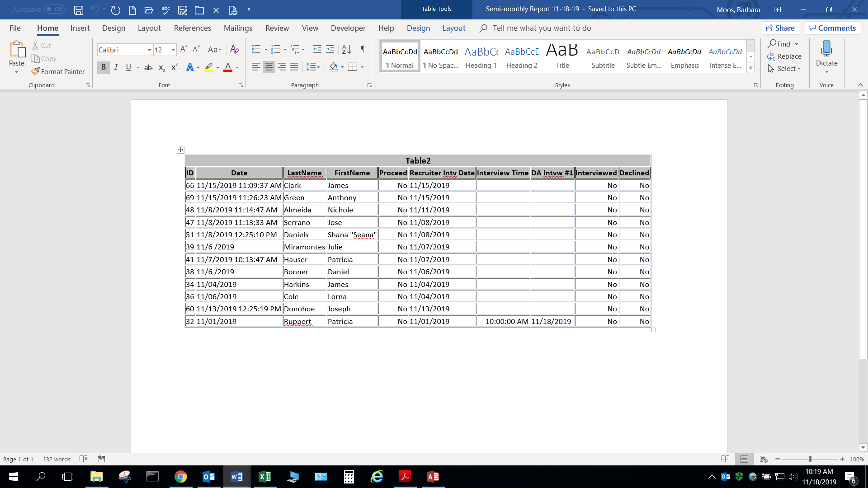Toggle the AutoSave switch

[x=55, y=9]
